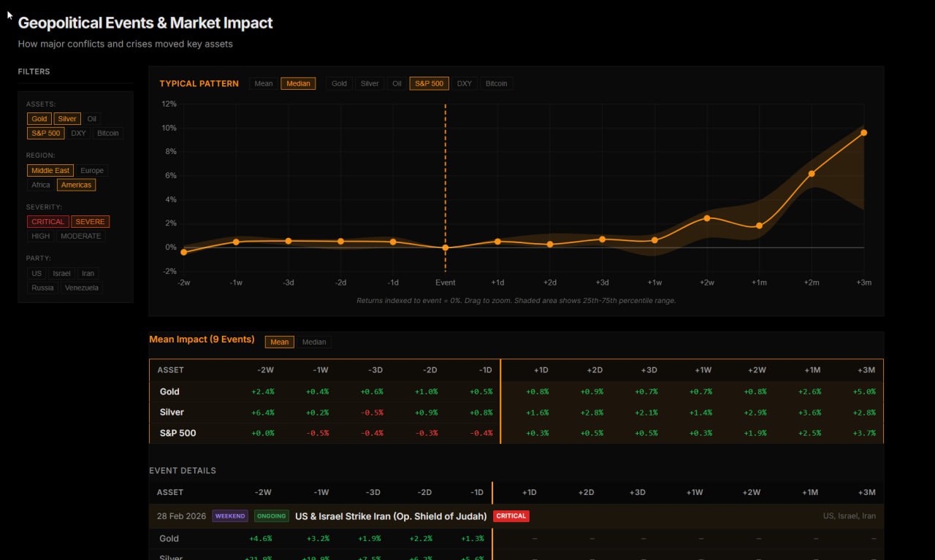The width and height of the screenshot is (935, 560).
Task: Disable the CRITICAL severity filter
Action: coord(47,221)
